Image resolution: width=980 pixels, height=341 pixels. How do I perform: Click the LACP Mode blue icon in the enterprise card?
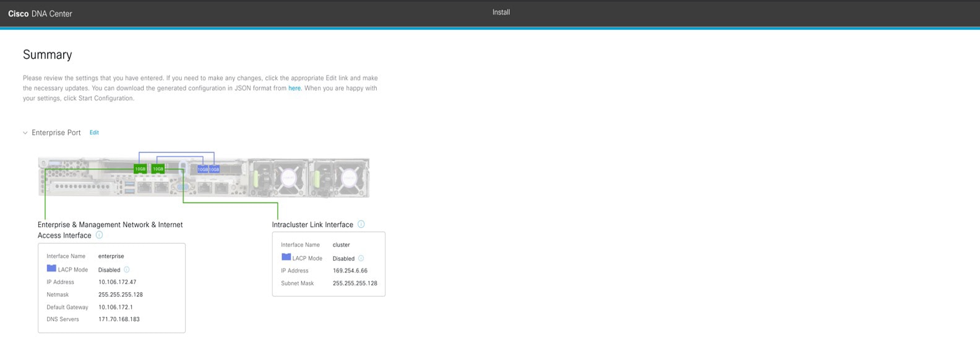point(51,269)
